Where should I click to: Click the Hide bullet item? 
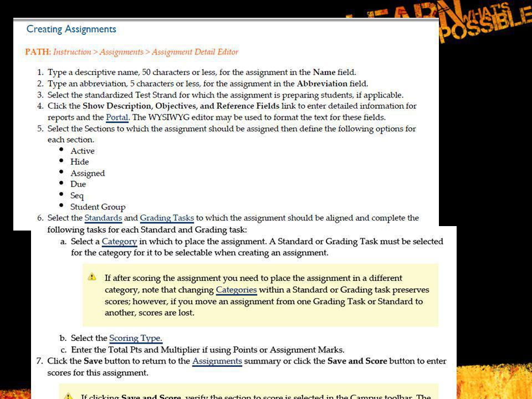pos(80,162)
